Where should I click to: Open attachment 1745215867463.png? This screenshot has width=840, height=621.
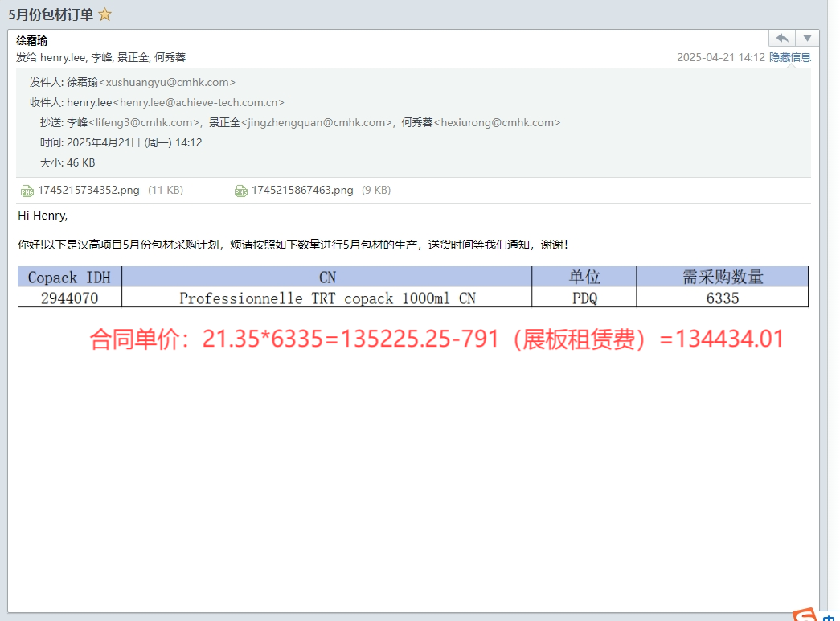(302, 191)
